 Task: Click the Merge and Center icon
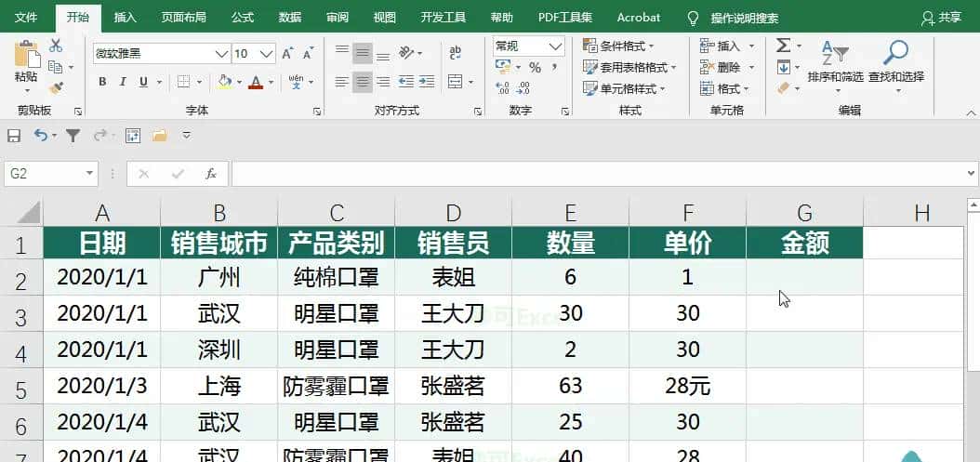point(456,81)
